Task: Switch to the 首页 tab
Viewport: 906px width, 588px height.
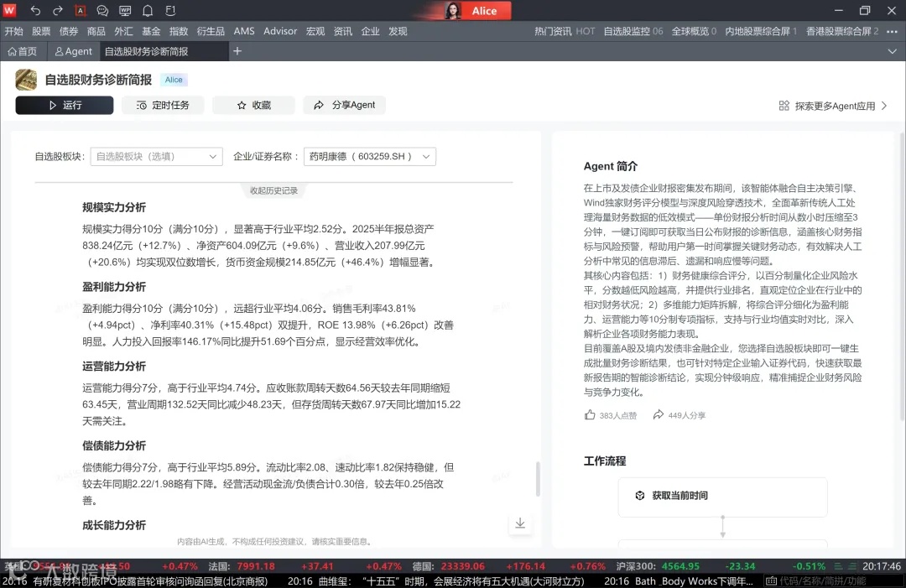Action: 23,51
